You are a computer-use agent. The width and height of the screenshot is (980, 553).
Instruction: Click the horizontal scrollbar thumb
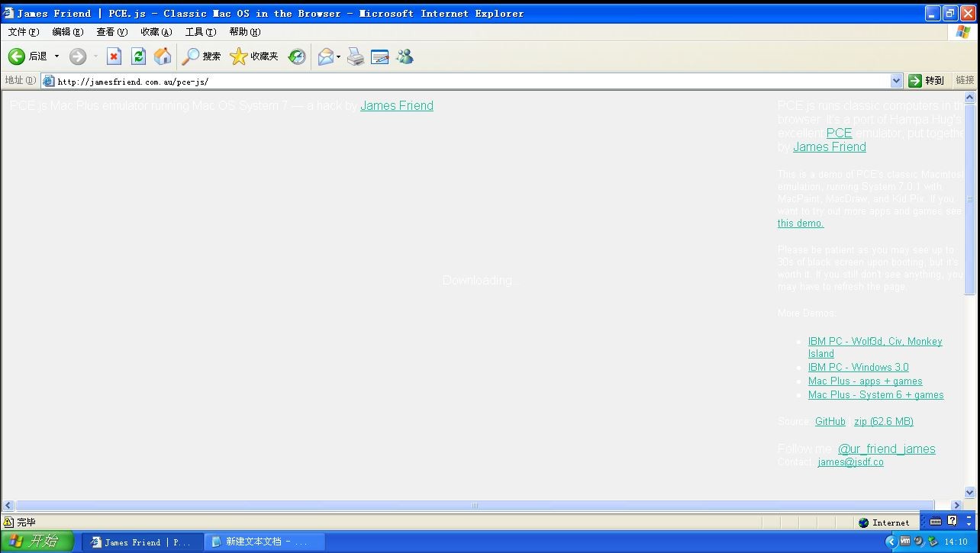tap(475, 505)
